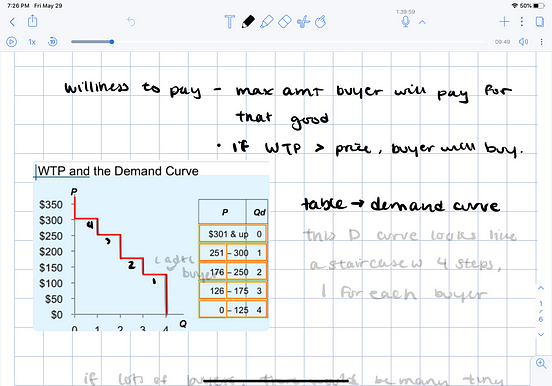The width and height of the screenshot is (552, 386).
Task: Select the Pen tool
Action: click(248, 21)
